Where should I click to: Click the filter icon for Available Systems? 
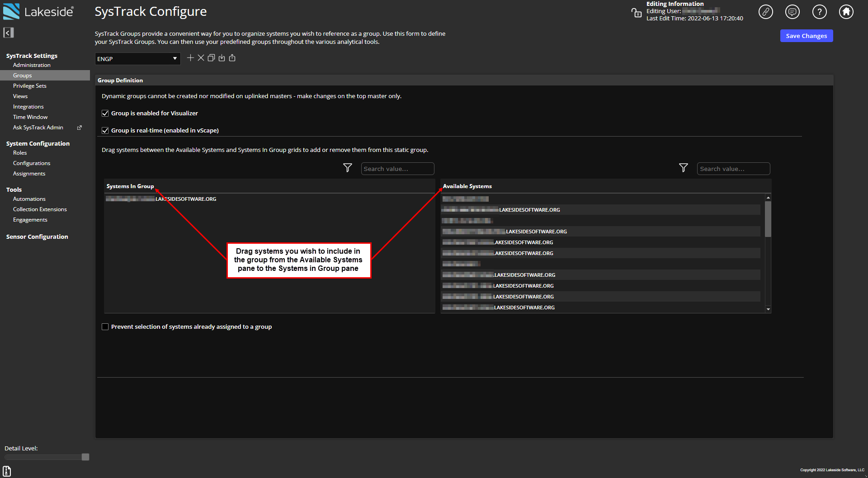point(684,168)
